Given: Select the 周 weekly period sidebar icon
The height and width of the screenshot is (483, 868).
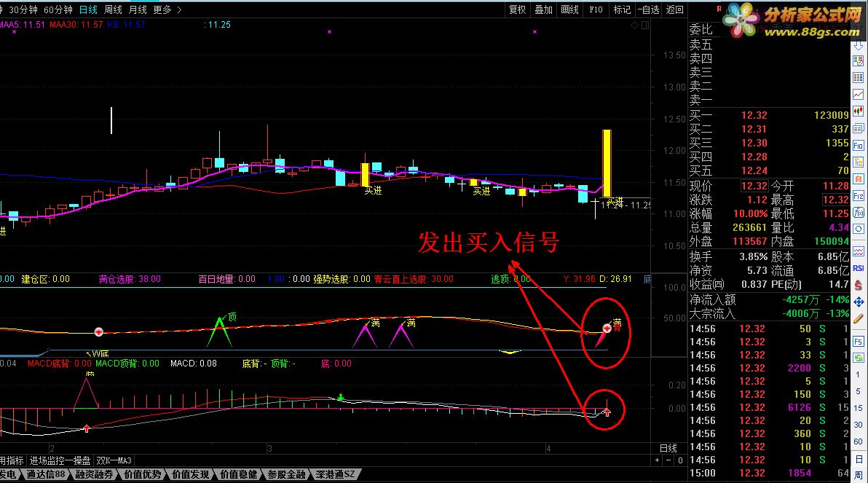Looking at the screenshot, I should (x=858, y=476).
